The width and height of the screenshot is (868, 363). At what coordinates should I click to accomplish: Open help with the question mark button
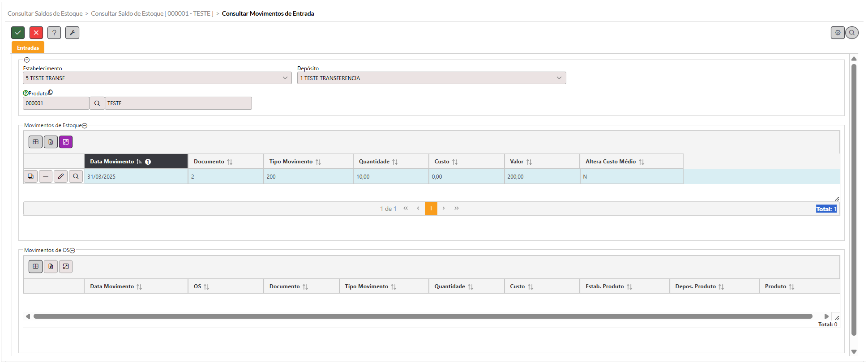54,33
